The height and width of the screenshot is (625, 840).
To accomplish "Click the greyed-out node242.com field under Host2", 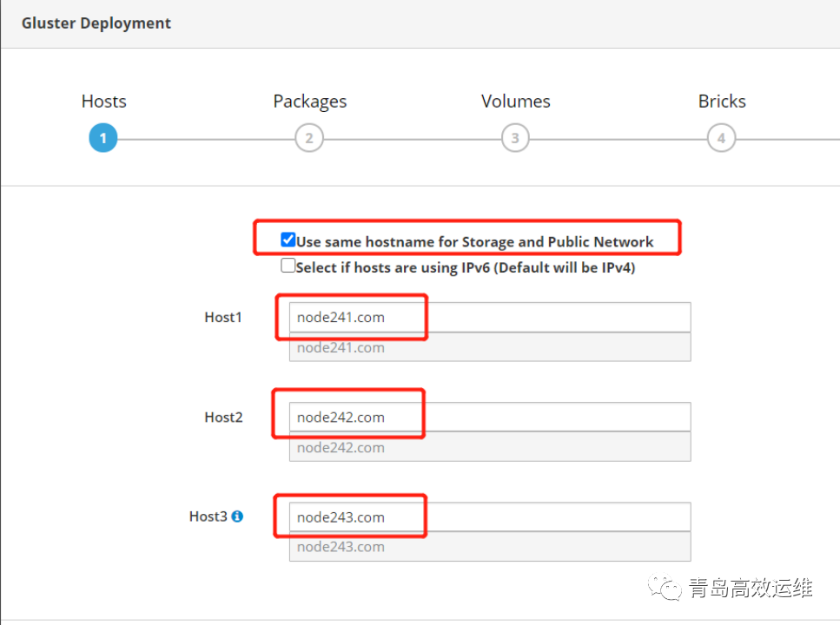I will pyautogui.click(x=489, y=448).
